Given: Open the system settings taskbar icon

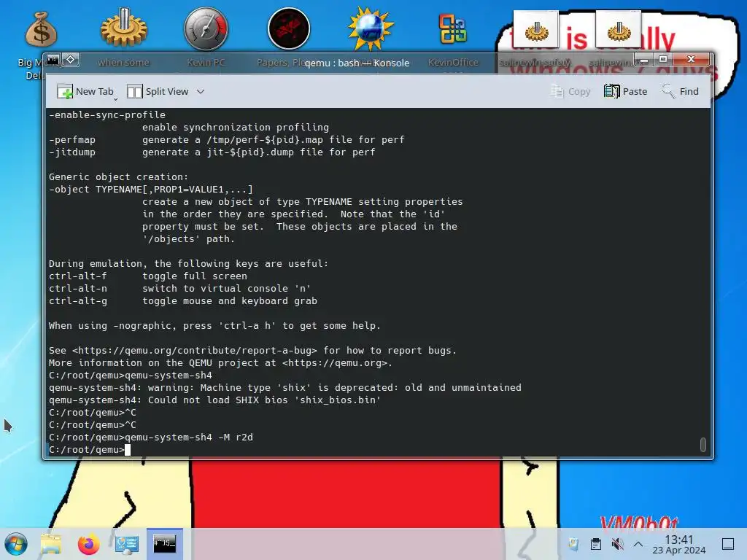Looking at the screenshot, I should [127, 544].
